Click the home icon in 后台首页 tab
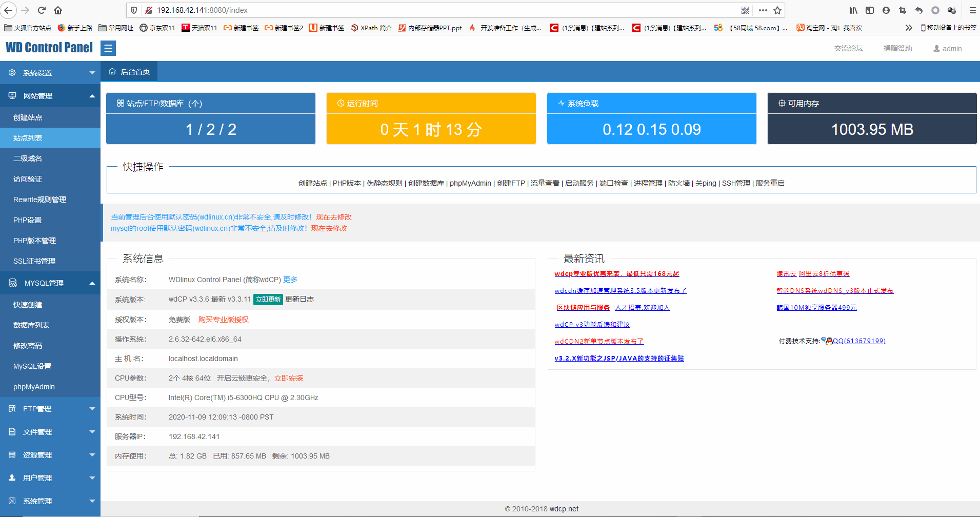 (112, 72)
